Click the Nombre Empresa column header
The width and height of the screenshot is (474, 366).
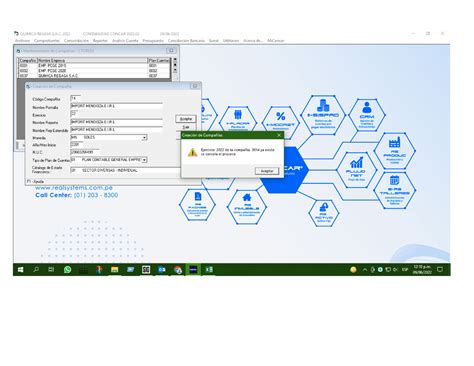(x=92, y=60)
